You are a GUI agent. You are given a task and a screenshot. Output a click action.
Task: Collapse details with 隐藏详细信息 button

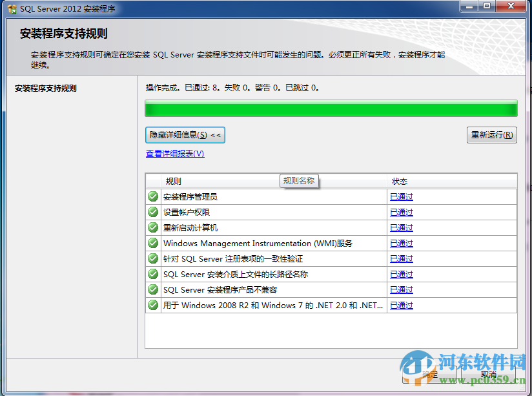point(184,135)
